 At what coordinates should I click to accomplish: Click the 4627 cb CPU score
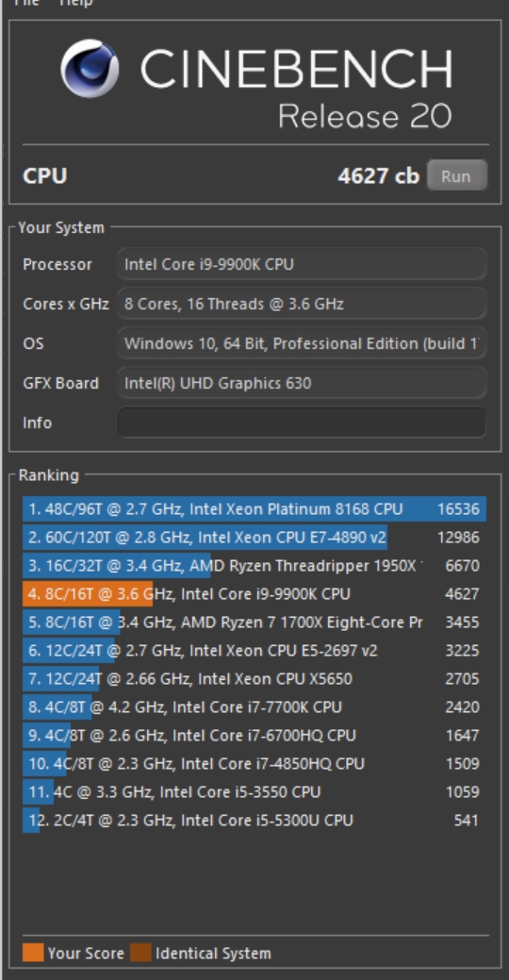[x=379, y=176]
